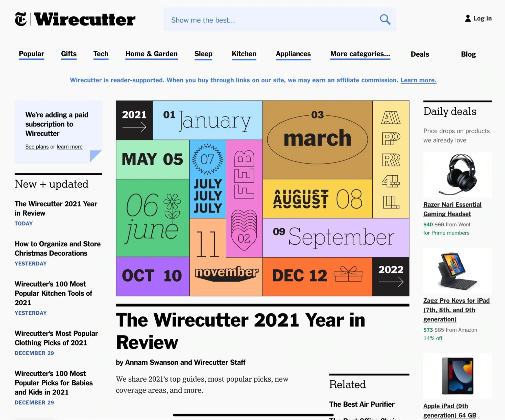505x420 pixels.
Task: Click the Tech menu item
Action: pyautogui.click(x=101, y=54)
